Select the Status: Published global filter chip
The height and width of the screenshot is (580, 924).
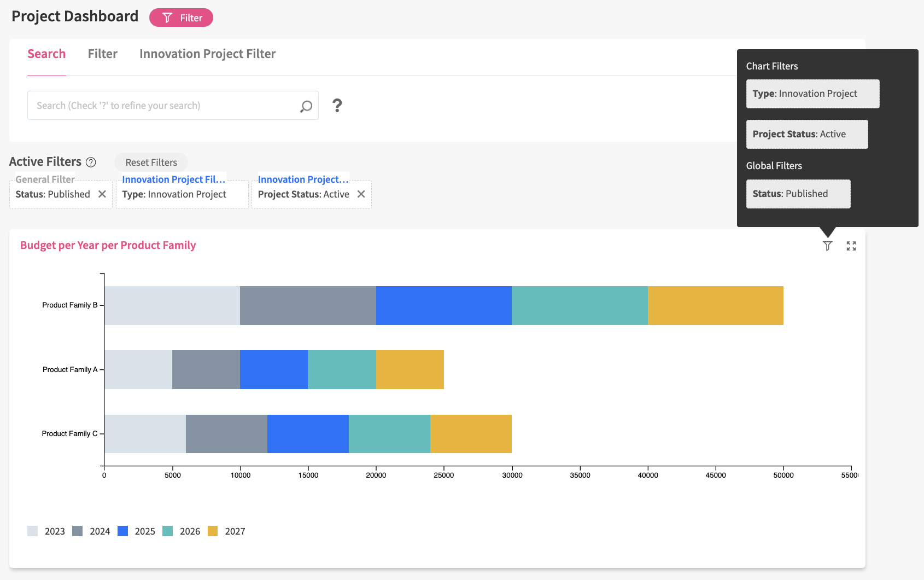pos(798,194)
